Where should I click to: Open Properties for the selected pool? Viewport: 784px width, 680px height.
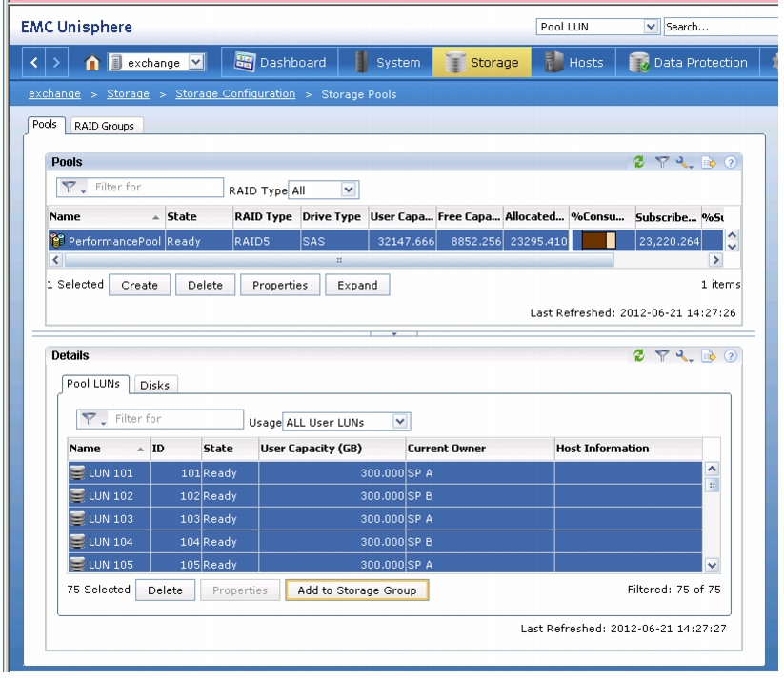(280, 285)
